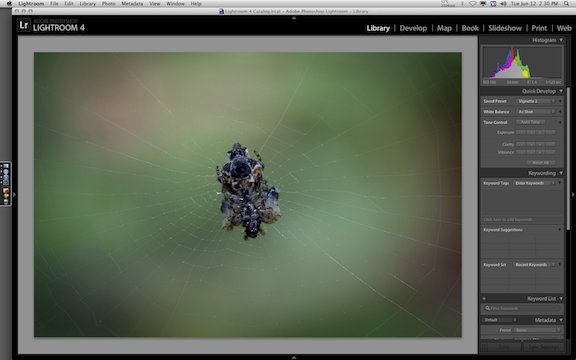Image resolution: width=576 pixels, height=360 pixels.
Task: Click the 'Click here to add keywords' field
Action: tap(522, 219)
